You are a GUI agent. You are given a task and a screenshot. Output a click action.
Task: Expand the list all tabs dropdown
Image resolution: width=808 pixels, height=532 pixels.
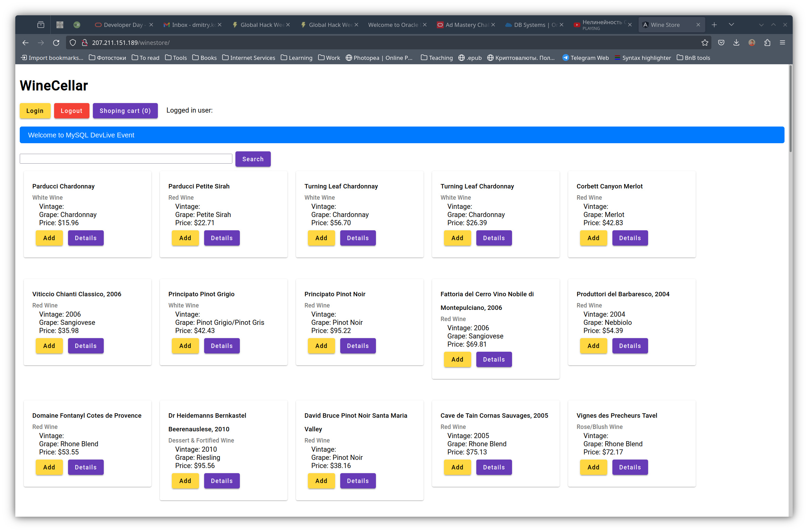731,24
